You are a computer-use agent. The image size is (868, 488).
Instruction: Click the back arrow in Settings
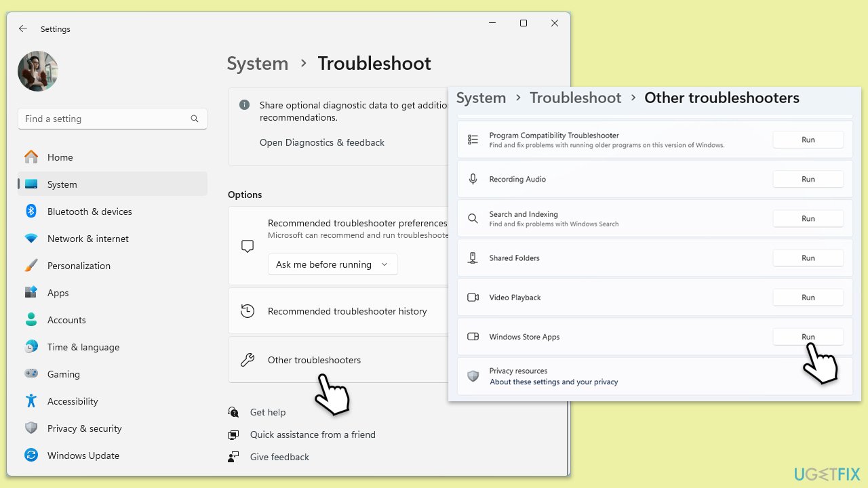coord(23,28)
